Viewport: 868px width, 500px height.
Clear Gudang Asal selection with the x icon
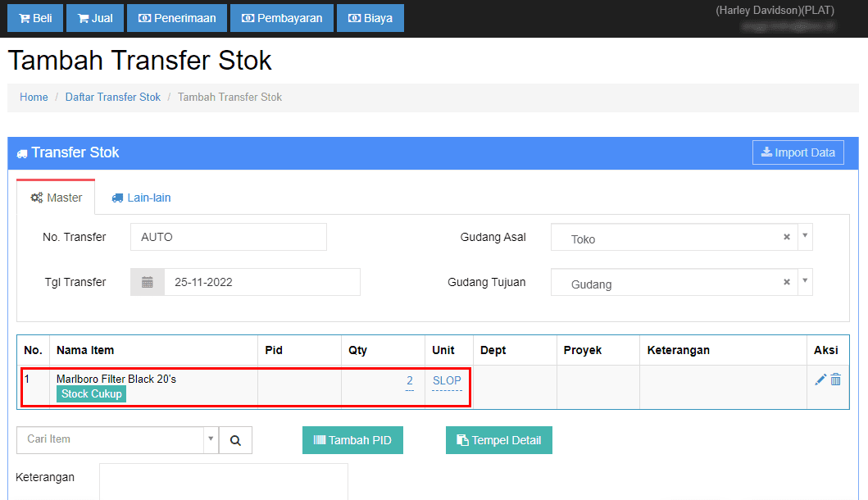pos(787,237)
